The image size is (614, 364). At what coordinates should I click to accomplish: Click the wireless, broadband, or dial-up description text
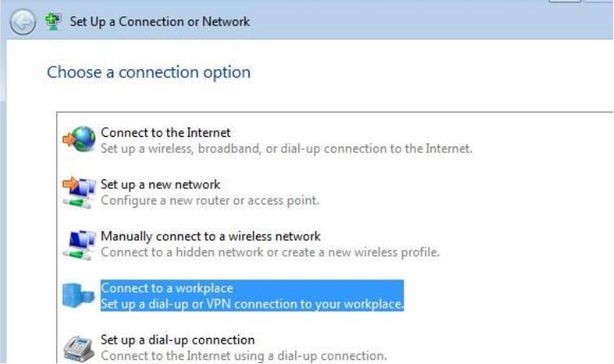tap(286, 149)
